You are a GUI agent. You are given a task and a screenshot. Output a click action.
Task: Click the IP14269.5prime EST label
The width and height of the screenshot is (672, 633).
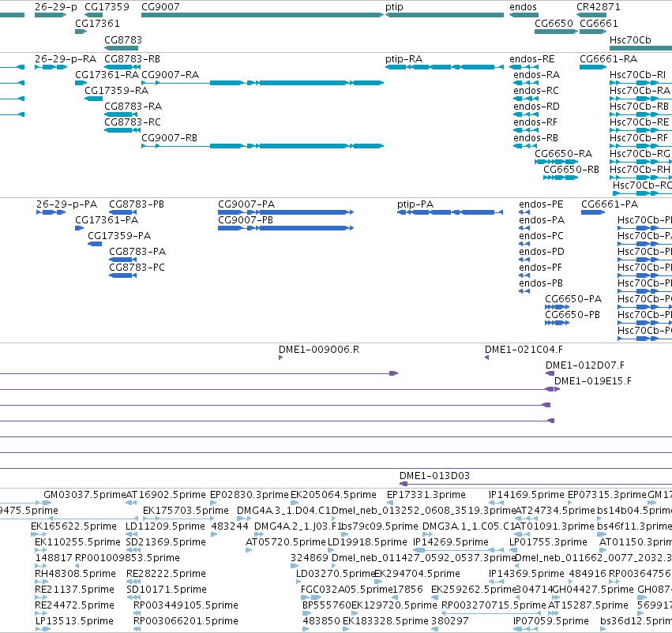451,542
